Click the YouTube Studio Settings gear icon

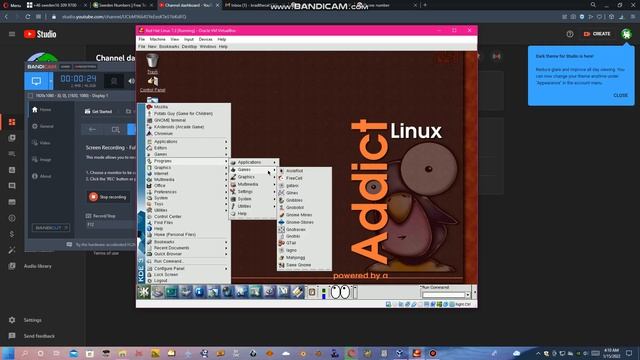12,320
